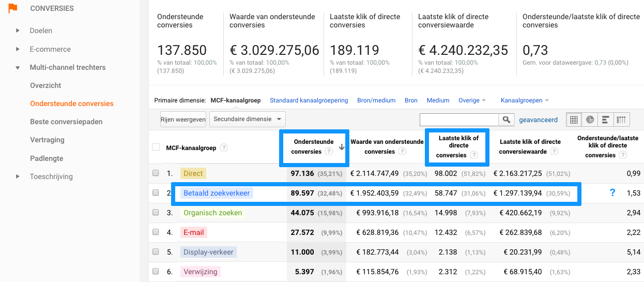The image size is (644, 282).
Task: Click the search magnifier button
Action: tap(507, 120)
